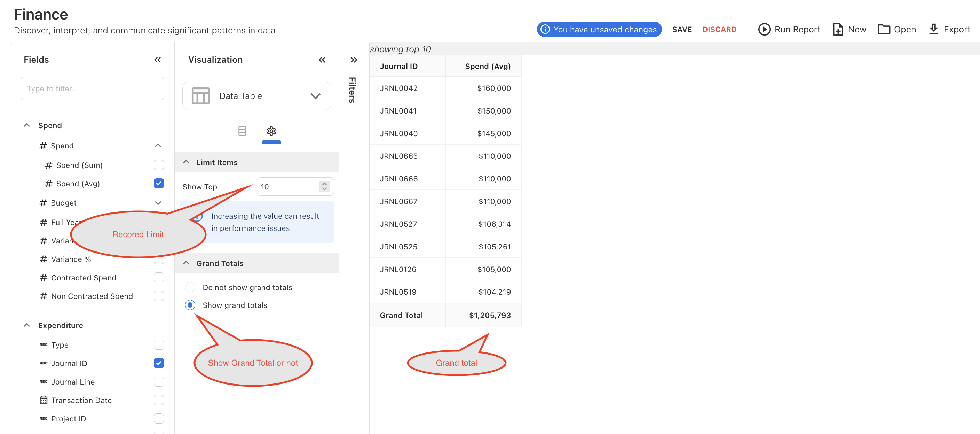Switch to the fields layout tab icon
This screenshot has width=980, height=434.
coord(242,131)
